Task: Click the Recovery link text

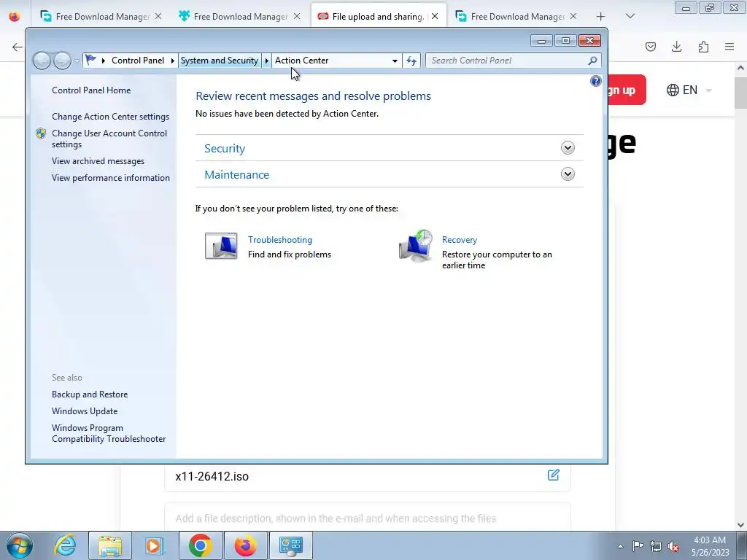Action: click(x=460, y=239)
